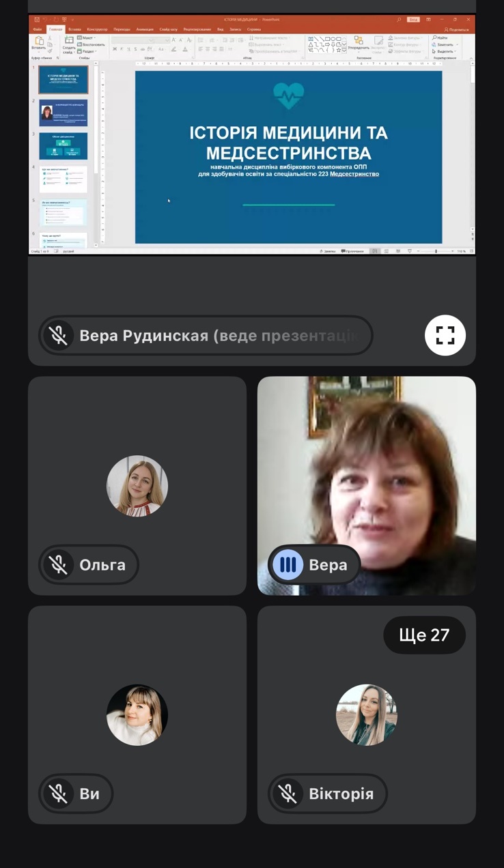The width and height of the screenshot is (504, 868).
Task: Tap the speaking indicator icon beside Вера
Action: click(288, 564)
